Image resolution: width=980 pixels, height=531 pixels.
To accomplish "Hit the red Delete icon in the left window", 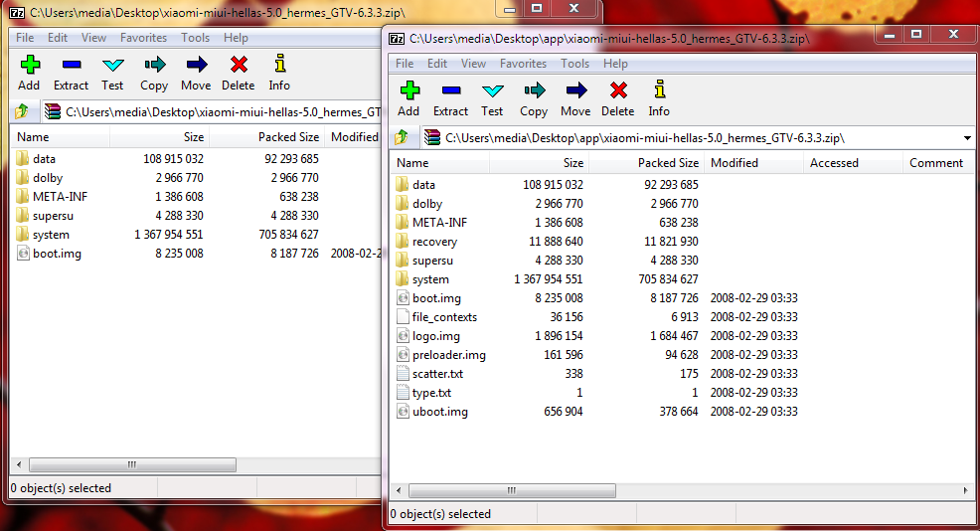I will pyautogui.click(x=239, y=73).
